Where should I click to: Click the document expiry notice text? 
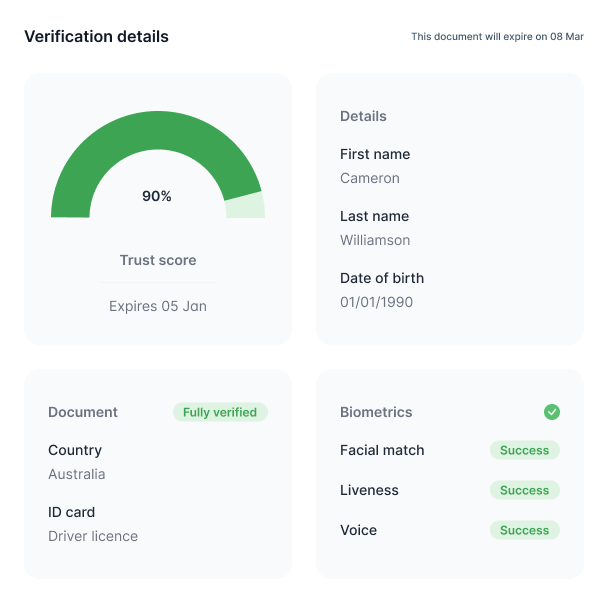point(497,36)
